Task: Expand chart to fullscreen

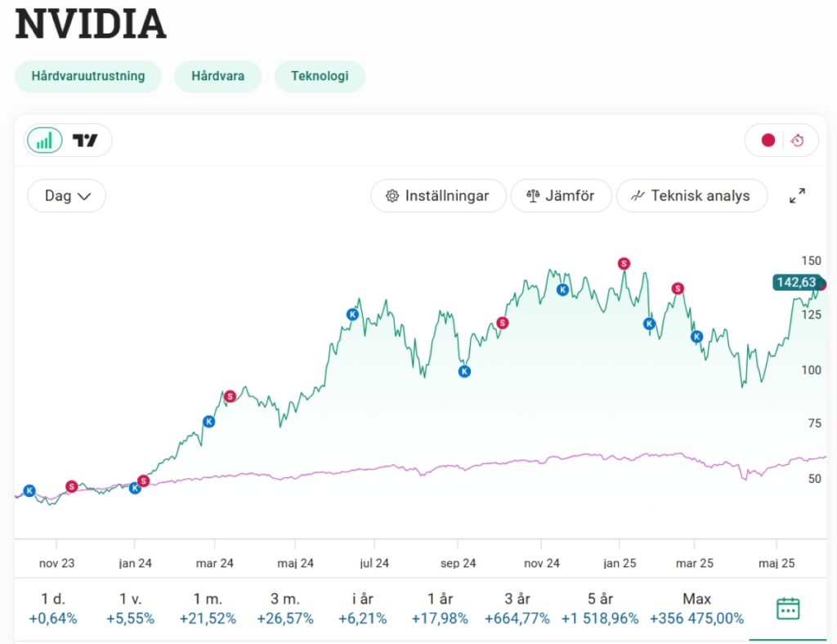Action: (797, 196)
